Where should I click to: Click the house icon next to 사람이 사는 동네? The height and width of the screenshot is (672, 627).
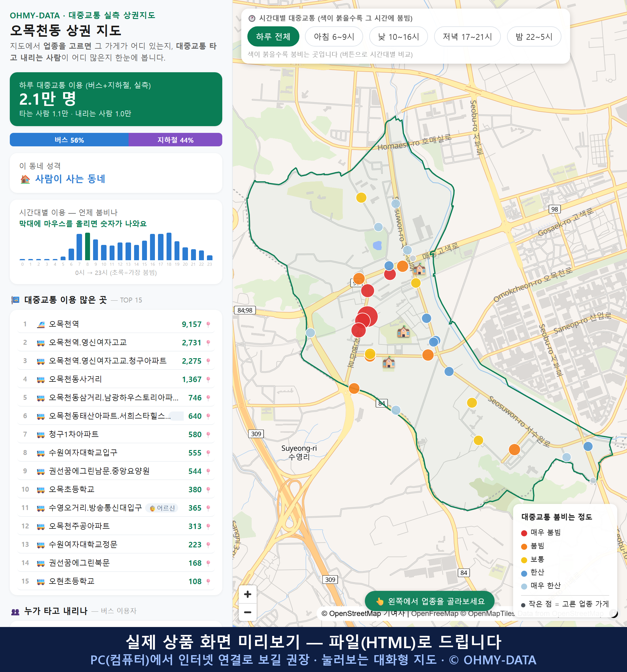pyautogui.click(x=25, y=179)
